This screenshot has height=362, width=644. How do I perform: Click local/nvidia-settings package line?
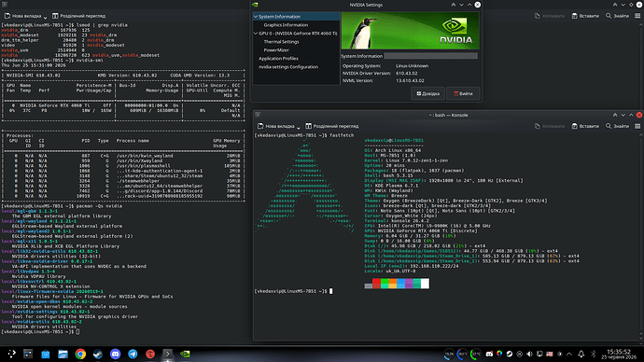tap(46, 312)
